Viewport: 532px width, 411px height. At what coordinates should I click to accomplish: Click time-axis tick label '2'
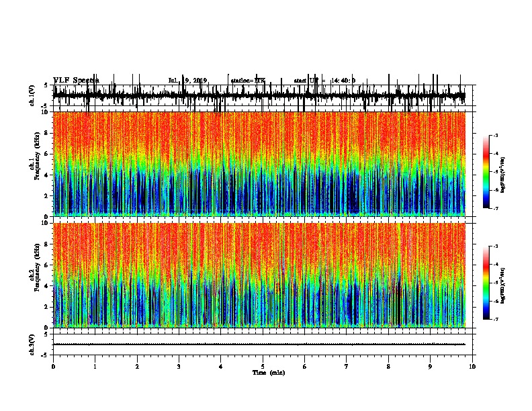137,367
